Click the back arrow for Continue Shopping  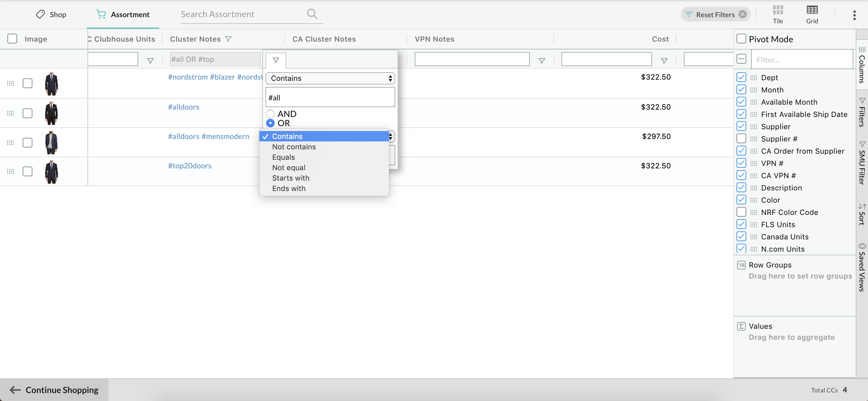coord(15,390)
